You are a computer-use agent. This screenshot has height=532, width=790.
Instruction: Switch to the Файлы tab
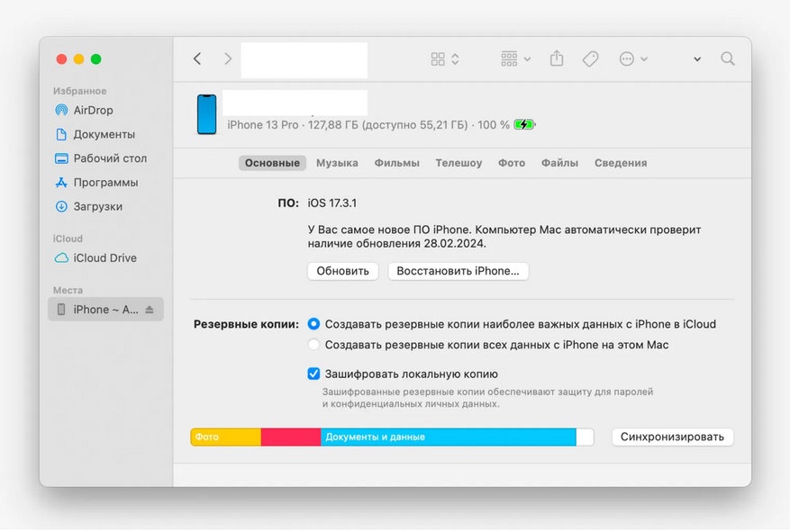[x=559, y=163]
